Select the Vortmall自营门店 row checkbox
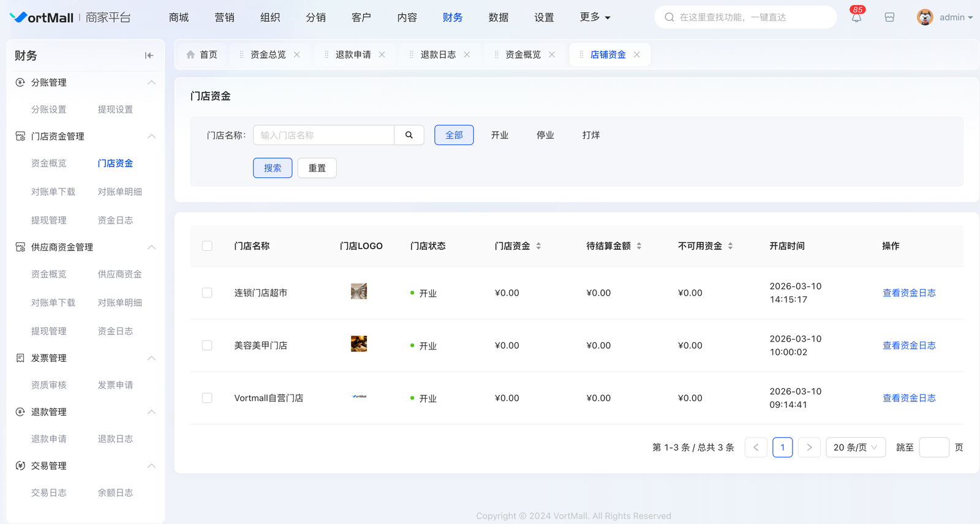 [207, 399]
